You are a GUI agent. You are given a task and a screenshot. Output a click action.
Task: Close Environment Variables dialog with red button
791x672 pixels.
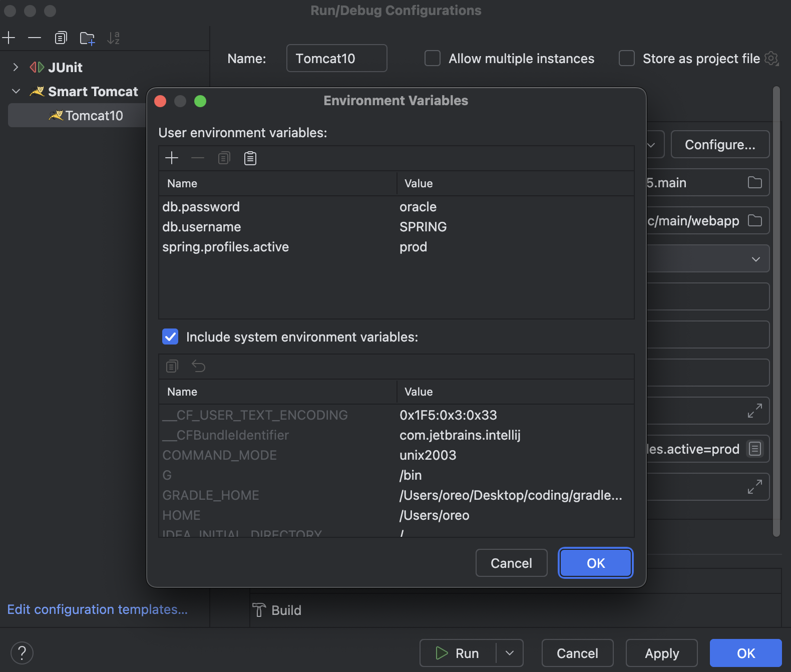point(160,101)
